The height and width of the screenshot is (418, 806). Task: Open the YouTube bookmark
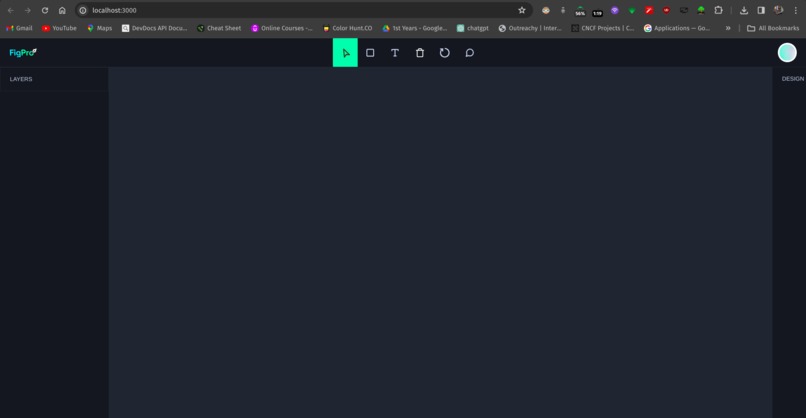point(59,28)
